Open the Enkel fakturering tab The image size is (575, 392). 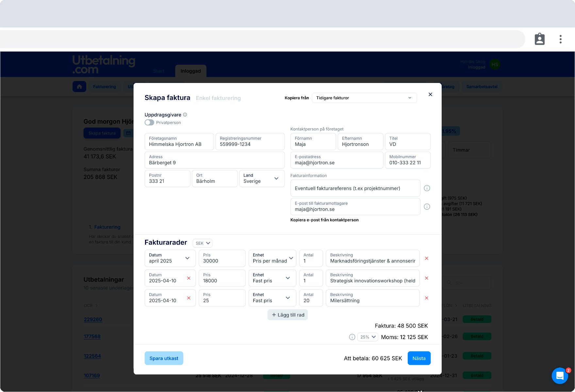(218, 98)
